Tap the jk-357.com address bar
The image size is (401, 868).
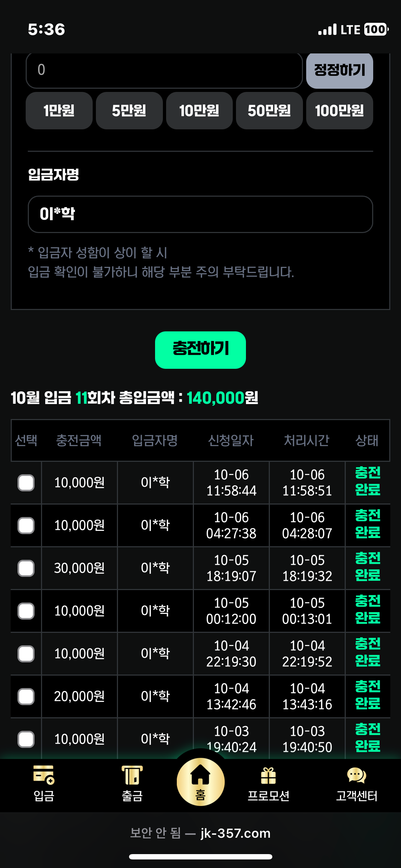click(200, 833)
